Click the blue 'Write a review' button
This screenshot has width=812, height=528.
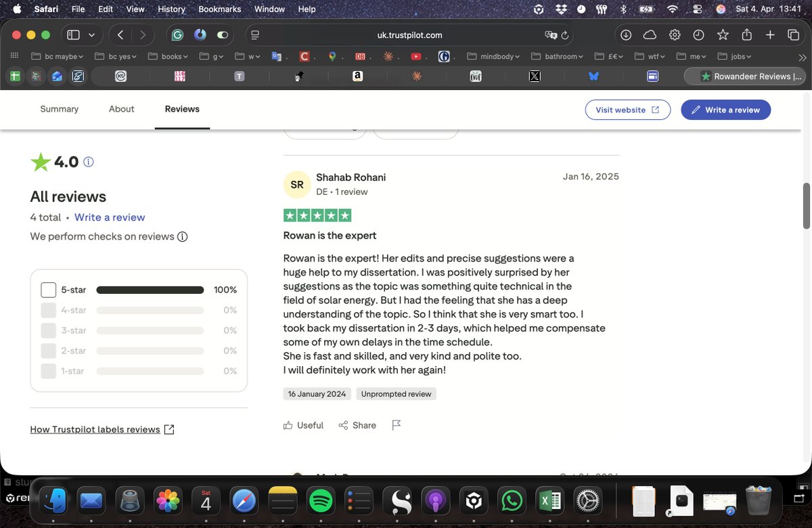[x=725, y=109]
